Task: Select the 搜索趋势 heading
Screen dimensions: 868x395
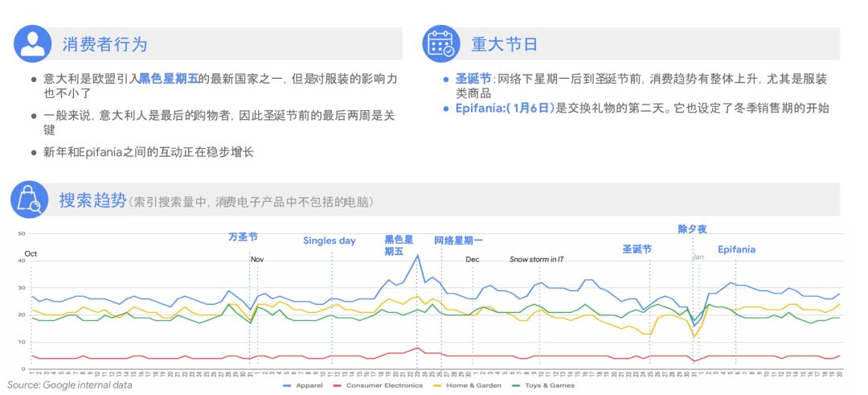Action: coord(92,200)
